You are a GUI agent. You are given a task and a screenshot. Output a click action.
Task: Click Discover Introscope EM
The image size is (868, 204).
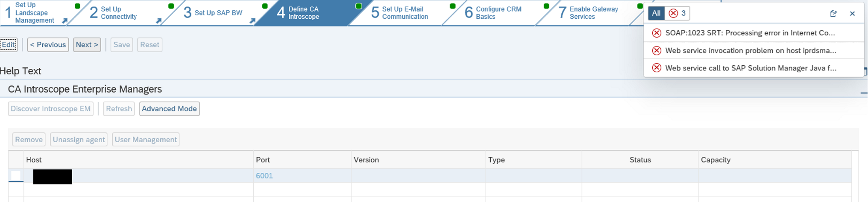pyautogui.click(x=50, y=109)
